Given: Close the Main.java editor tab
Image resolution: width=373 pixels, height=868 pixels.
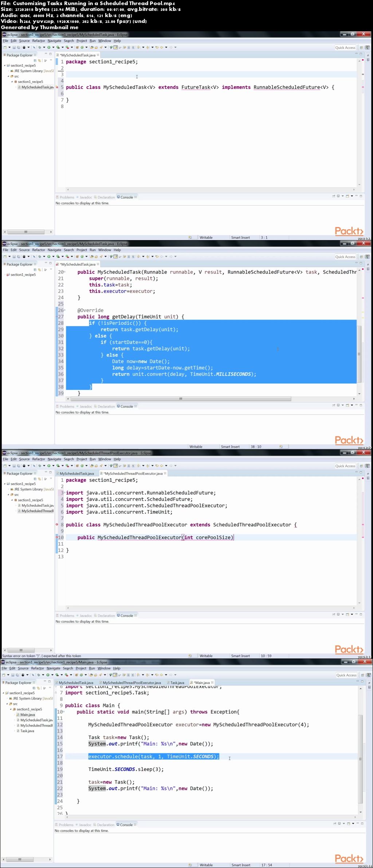Looking at the screenshot, I should [x=212, y=682].
